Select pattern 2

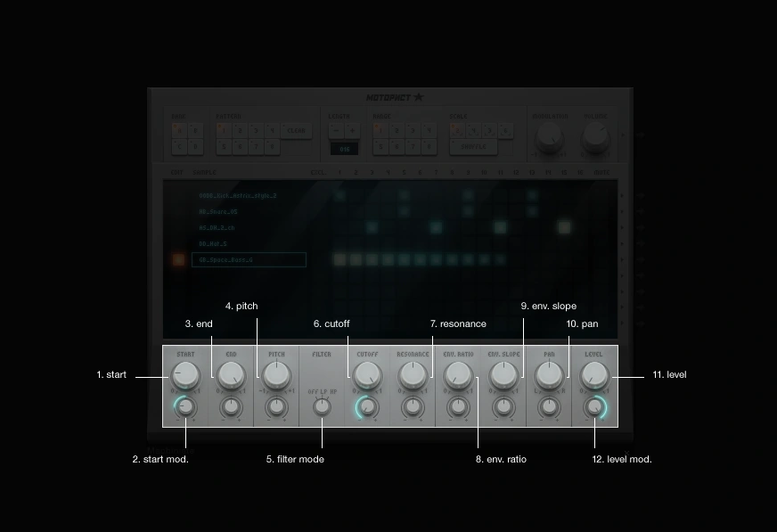240,131
